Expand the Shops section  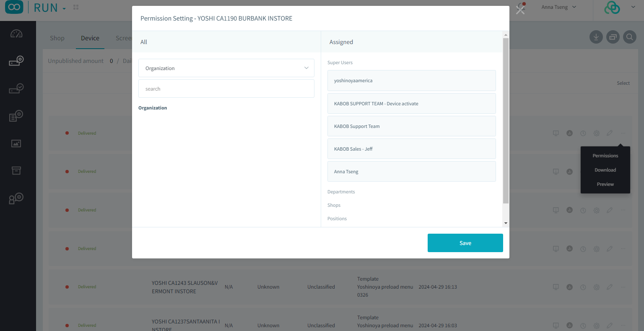coord(334,205)
